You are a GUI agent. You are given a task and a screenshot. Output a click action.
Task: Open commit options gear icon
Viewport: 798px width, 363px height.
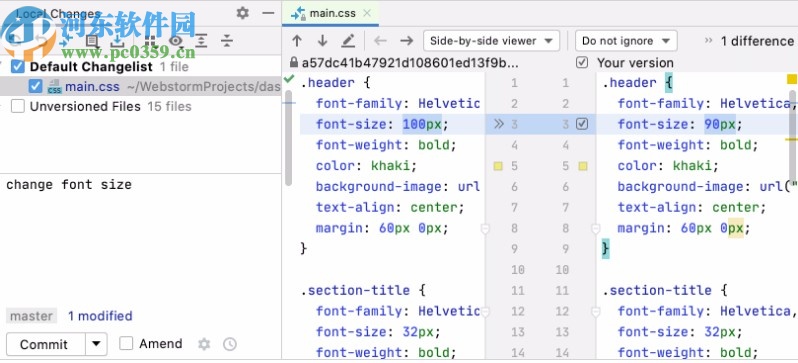click(x=204, y=344)
